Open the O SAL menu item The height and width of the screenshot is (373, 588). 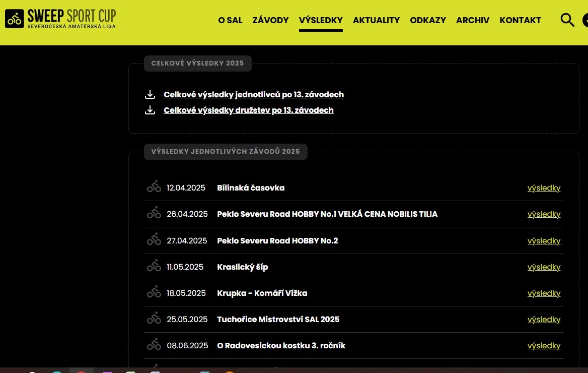click(x=230, y=20)
